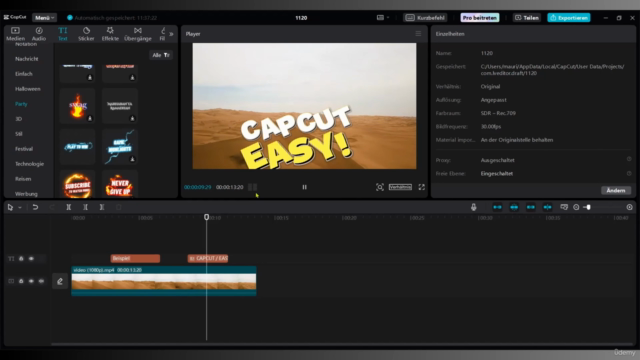Select the 3D text category
This screenshot has height=360, width=640.
click(18, 119)
